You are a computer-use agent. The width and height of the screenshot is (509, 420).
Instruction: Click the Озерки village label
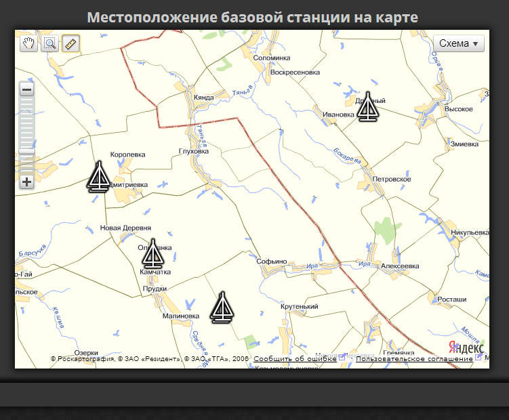[x=86, y=353]
